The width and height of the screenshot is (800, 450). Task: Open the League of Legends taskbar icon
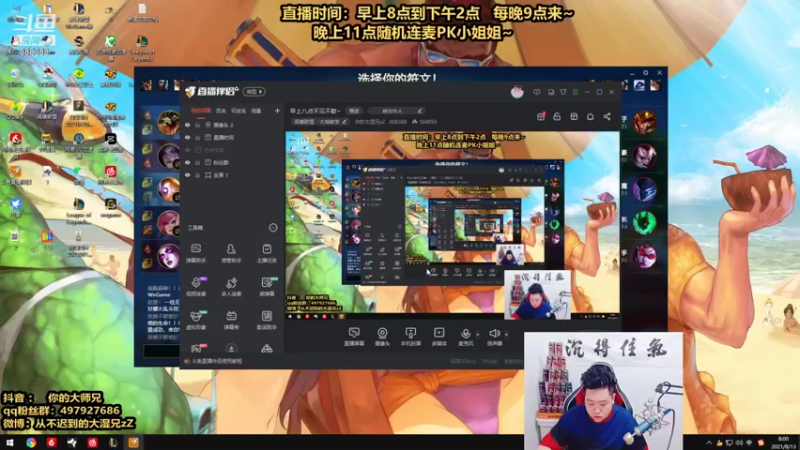tap(113, 442)
